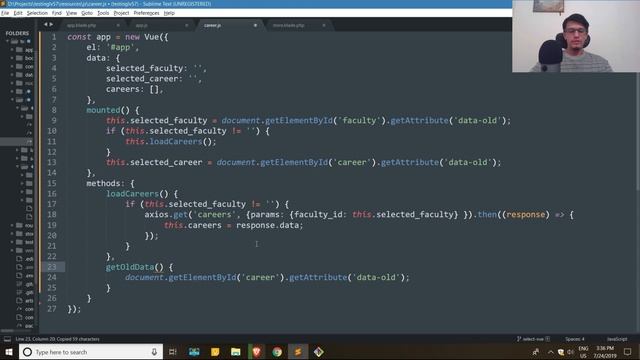Screen dimensions: 640x360
Task: Click the unsaved dot on the career.js tab
Action: (255, 25)
